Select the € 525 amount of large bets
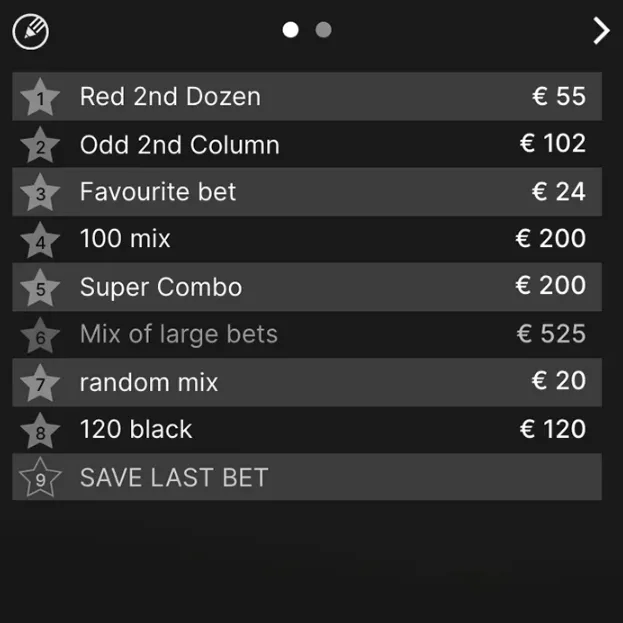Screen dimensions: 623x623 pos(551,334)
